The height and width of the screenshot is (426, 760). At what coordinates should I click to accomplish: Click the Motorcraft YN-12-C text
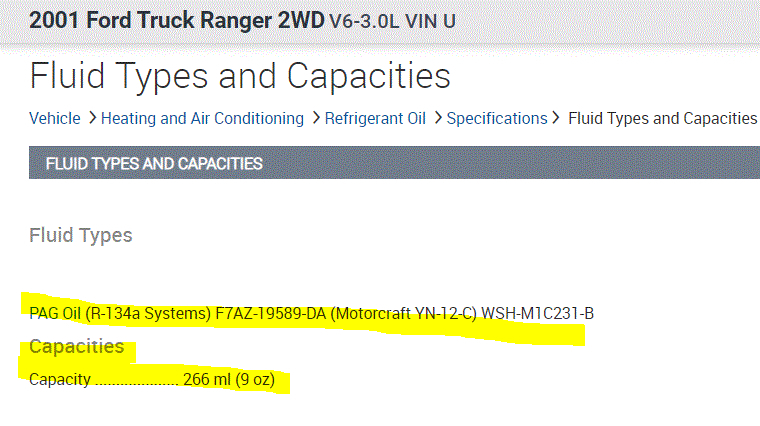click(403, 313)
